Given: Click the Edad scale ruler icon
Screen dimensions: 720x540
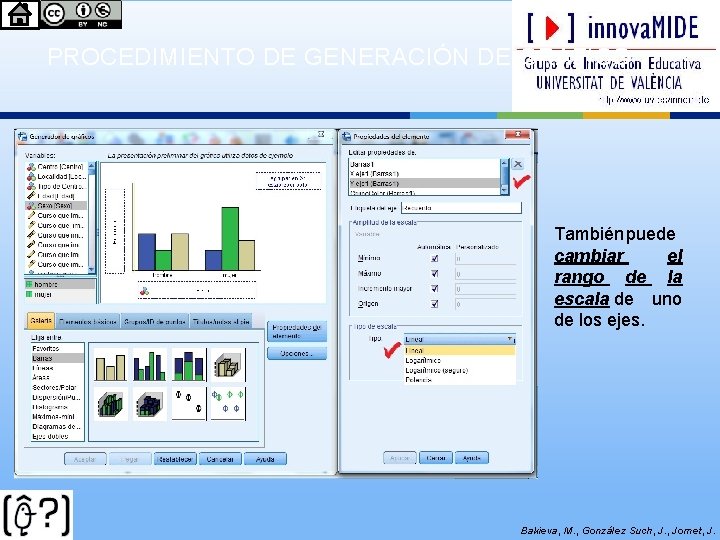Looking at the screenshot, I should coord(31,196).
